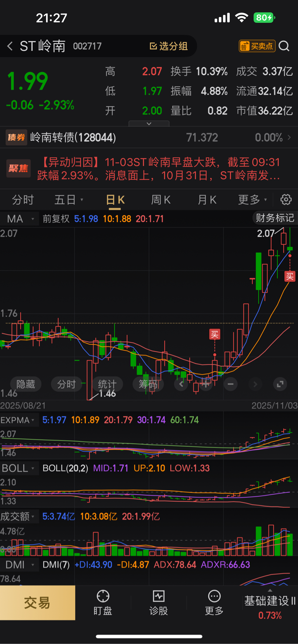
Task: Open 岭南转债 row arrow
Action: pyautogui.click(x=289, y=138)
